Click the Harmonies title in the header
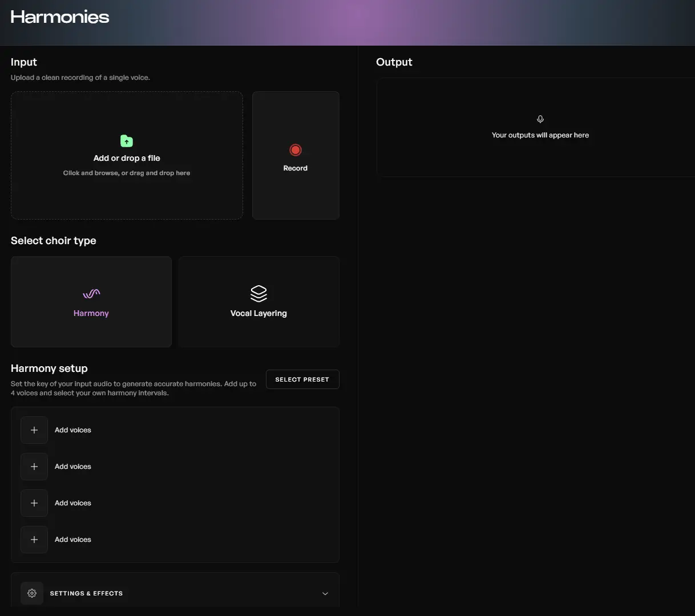The image size is (695, 616). click(60, 17)
